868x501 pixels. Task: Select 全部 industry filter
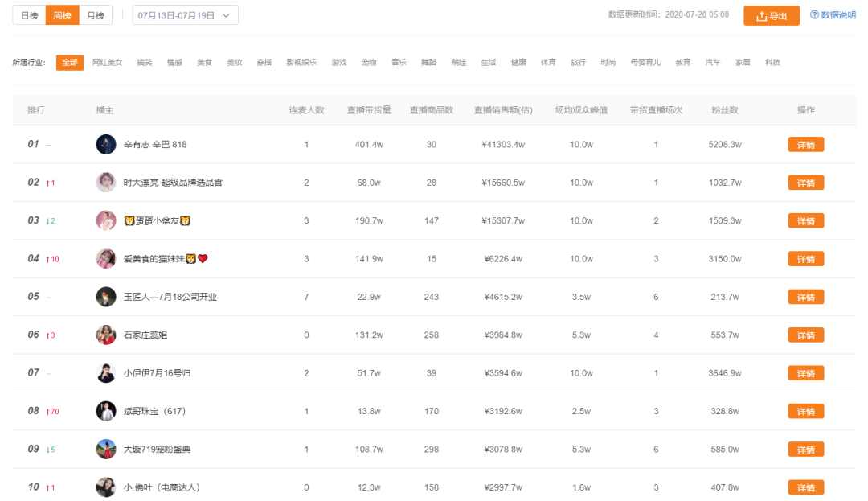(x=70, y=63)
